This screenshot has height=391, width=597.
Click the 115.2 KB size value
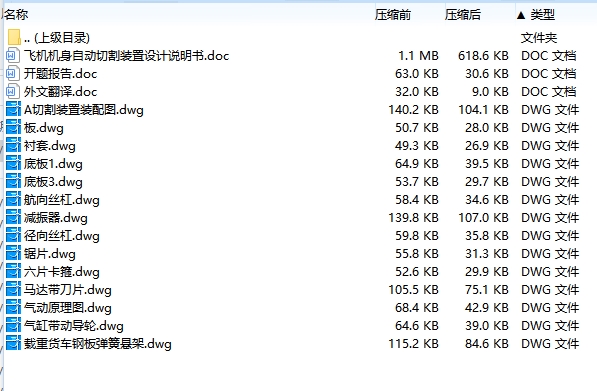(x=413, y=344)
